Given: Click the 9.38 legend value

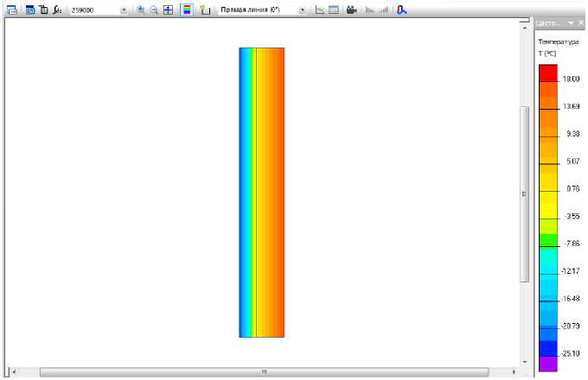Looking at the screenshot, I should pos(573,134).
